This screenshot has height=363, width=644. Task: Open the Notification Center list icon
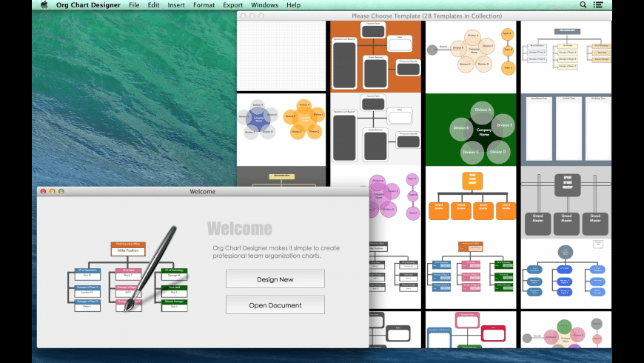pos(598,5)
